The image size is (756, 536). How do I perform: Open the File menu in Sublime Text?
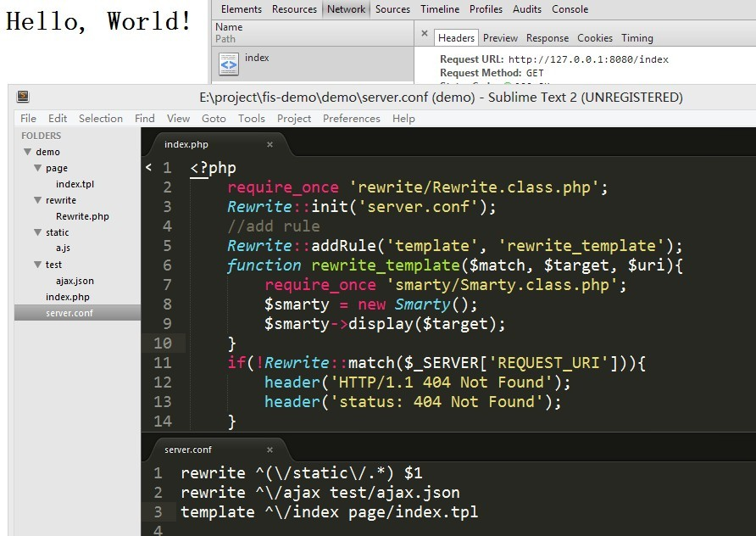point(28,118)
